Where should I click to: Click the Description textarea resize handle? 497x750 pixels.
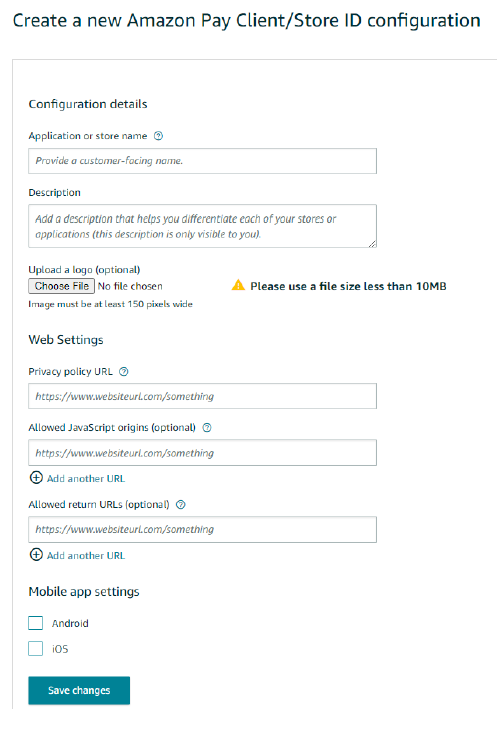(x=373, y=244)
